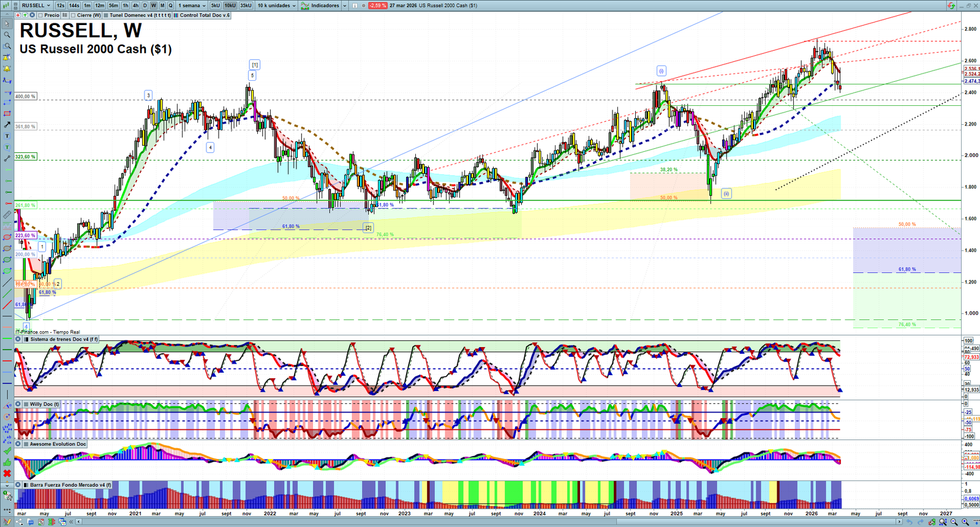The width and height of the screenshot is (980, 527).
Task: Select the magnifier zoom tool in left toolbar
Action: pyautogui.click(x=7, y=35)
